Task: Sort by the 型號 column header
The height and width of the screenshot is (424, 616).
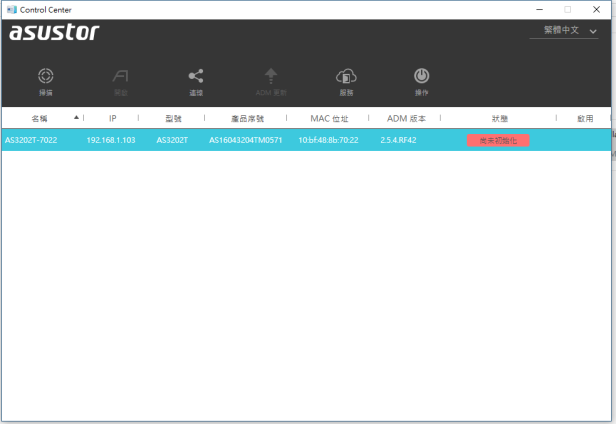Action: pyautogui.click(x=173, y=118)
